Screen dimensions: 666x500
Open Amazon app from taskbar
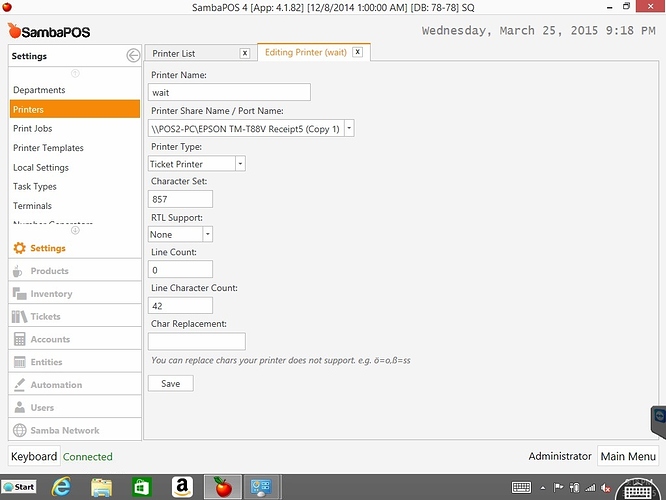pos(182,487)
